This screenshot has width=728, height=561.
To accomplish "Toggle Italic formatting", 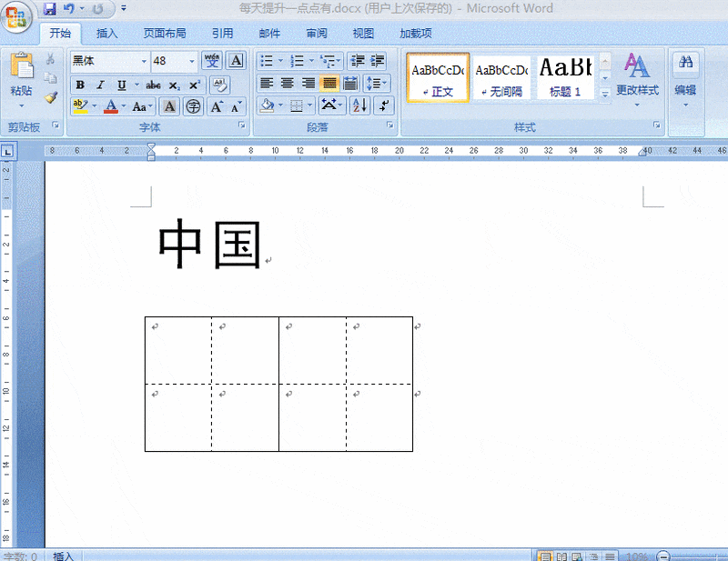I will tap(100, 85).
